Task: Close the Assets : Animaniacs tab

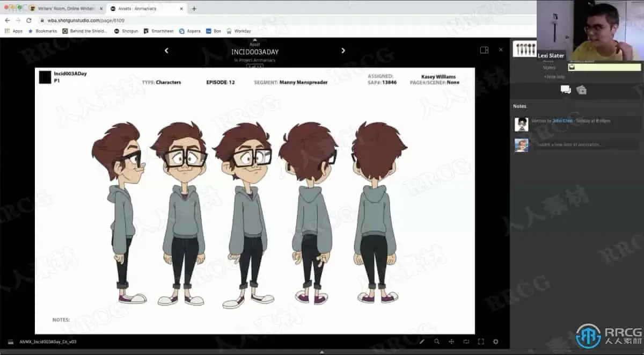Action: (x=181, y=9)
